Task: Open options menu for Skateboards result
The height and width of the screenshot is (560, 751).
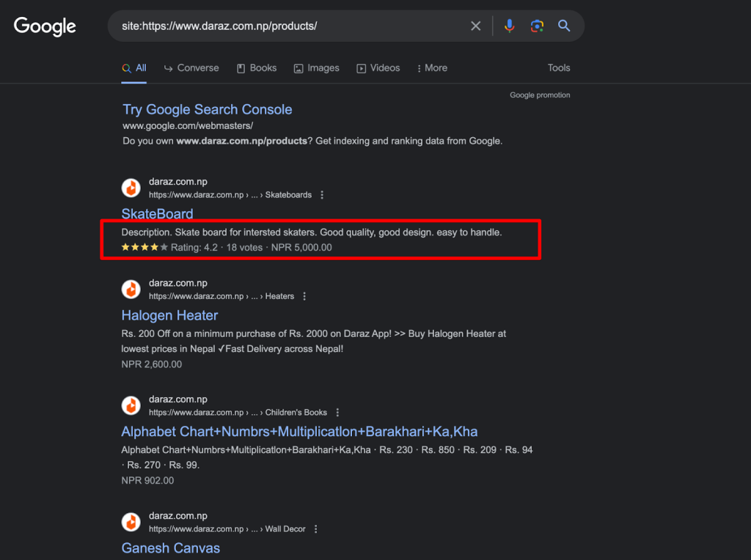Action: (x=322, y=195)
